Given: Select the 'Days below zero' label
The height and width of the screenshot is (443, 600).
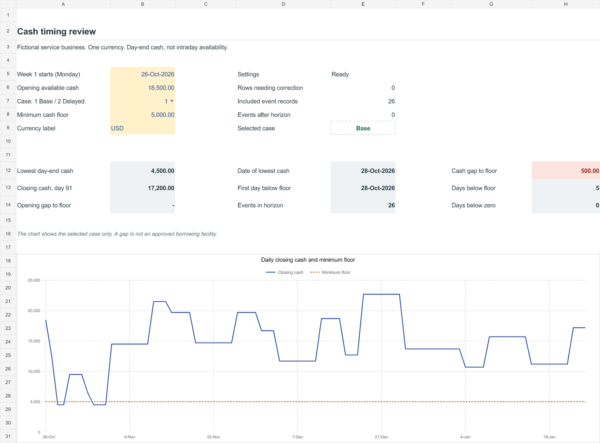Looking at the screenshot, I should click(x=473, y=205).
